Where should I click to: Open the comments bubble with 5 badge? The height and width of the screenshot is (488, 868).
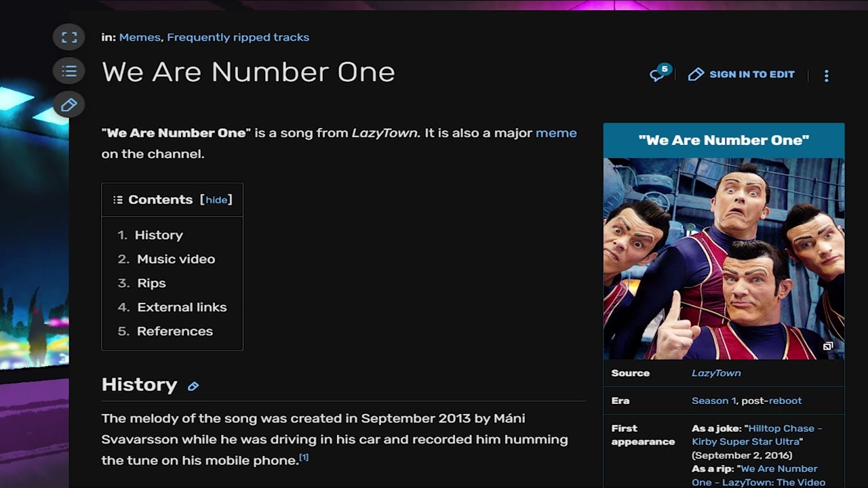659,73
